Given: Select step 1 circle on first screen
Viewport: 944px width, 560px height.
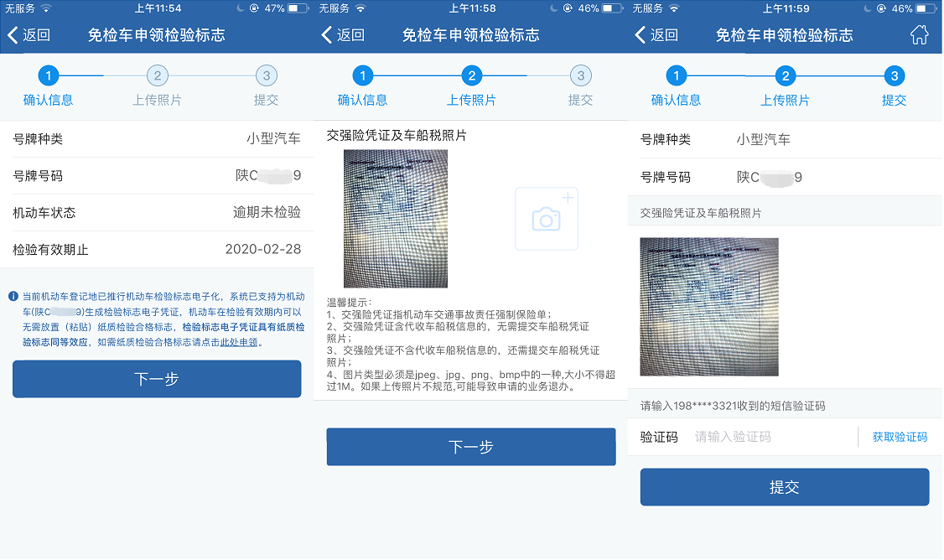Looking at the screenshot, I should (48, 76).
